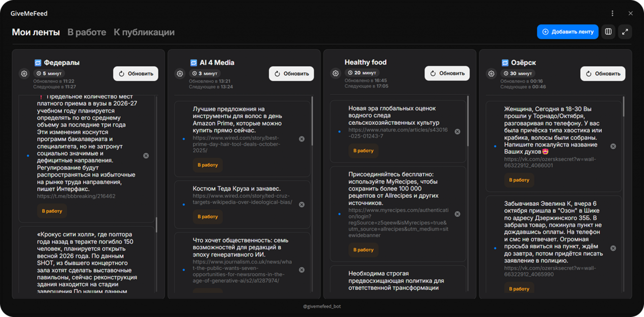
Task: Open settings gear for AI 4 Media feed
Action: [180, 74]
